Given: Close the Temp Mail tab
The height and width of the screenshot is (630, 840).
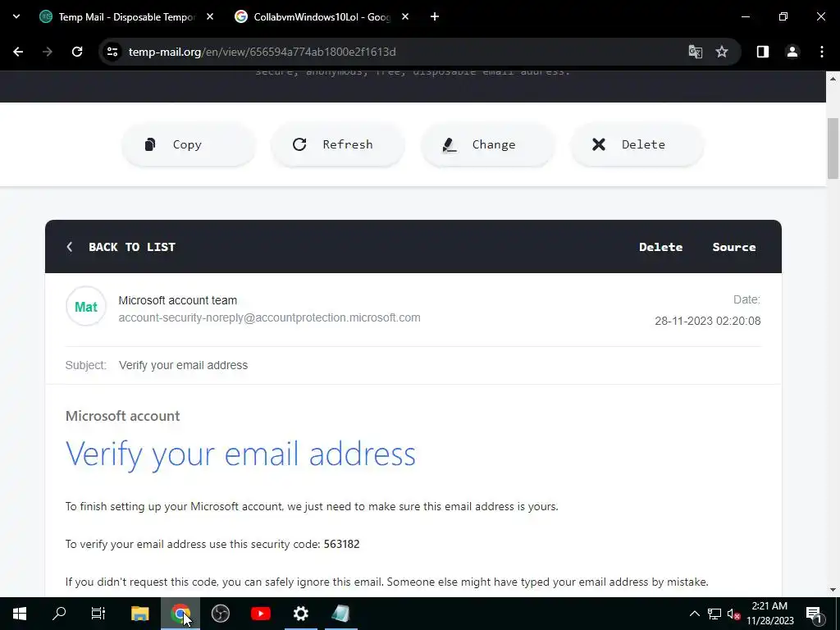Looking at the screenshot, I should [210, 17].
